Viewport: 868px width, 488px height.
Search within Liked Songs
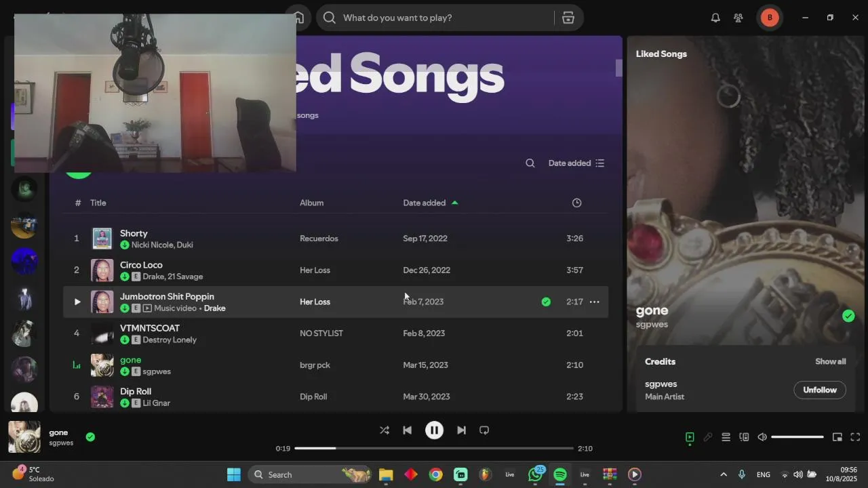(x=530, y=163)
